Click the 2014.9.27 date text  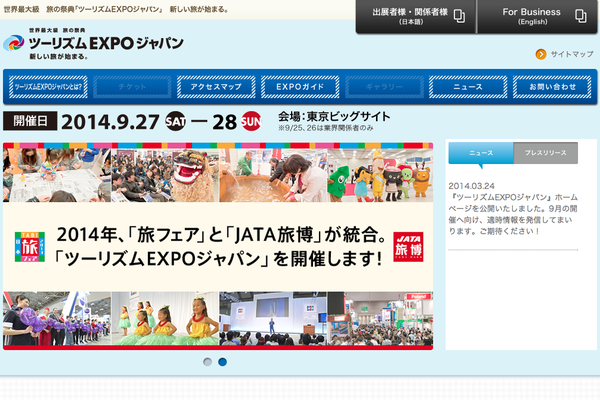click(110, 122)
